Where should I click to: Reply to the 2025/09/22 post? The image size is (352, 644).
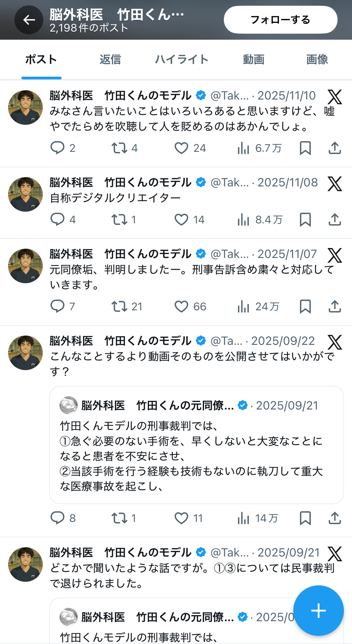tap(57, 518)
